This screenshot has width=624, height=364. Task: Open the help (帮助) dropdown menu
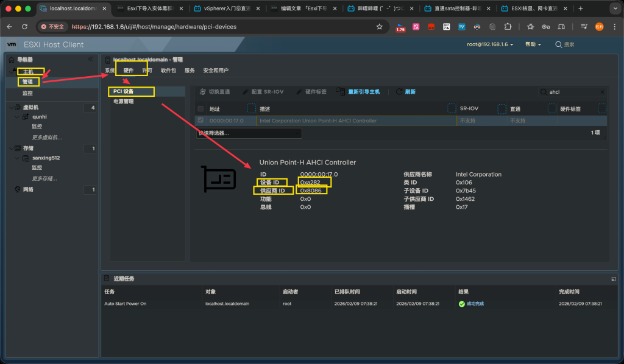(534, 44)
